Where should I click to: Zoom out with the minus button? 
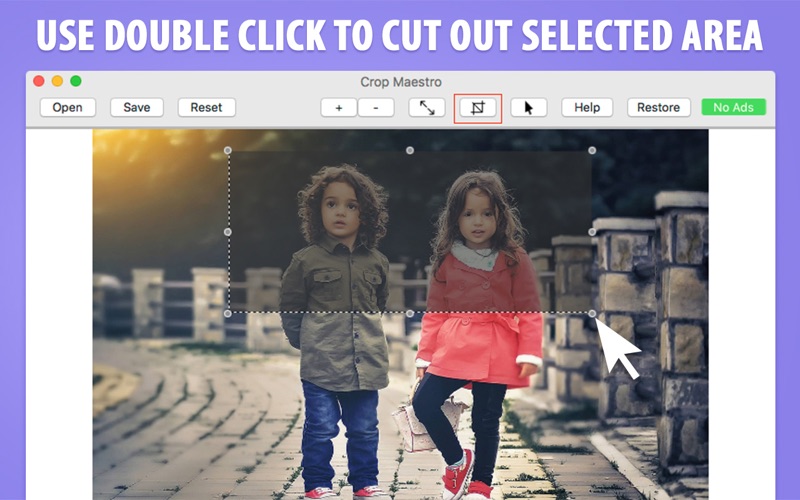click(376, 108)
